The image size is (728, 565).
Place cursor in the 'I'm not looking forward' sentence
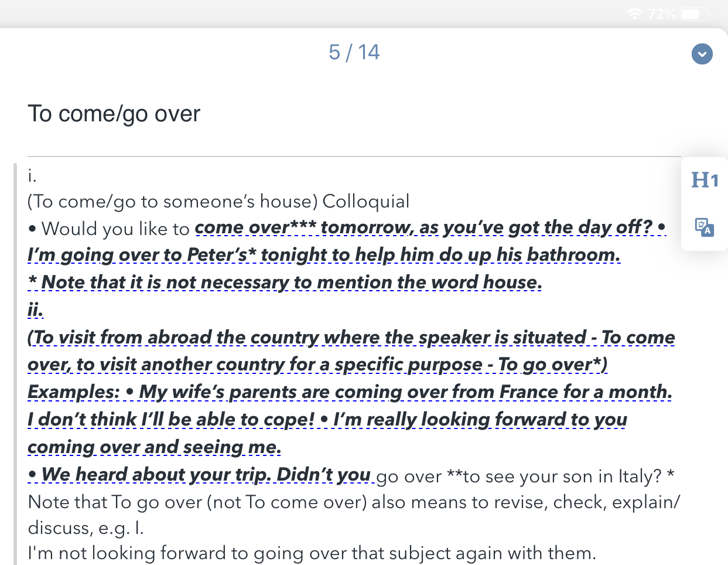(x=312, y=553)
